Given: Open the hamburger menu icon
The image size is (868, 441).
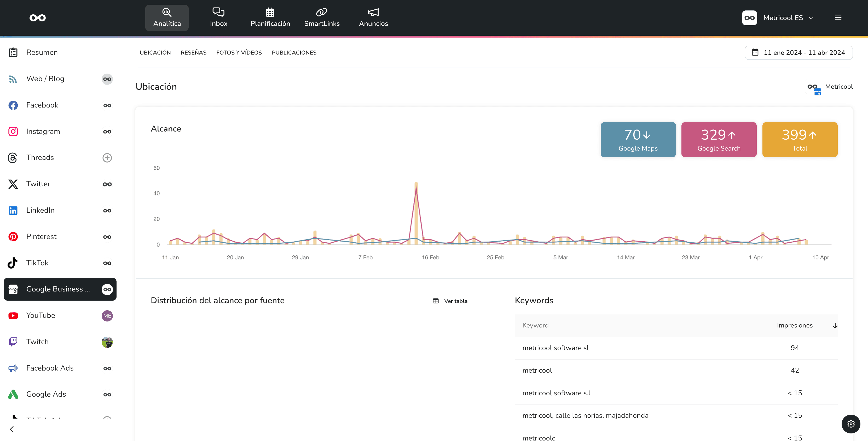Looking at the screenshot, I should 838,17.
